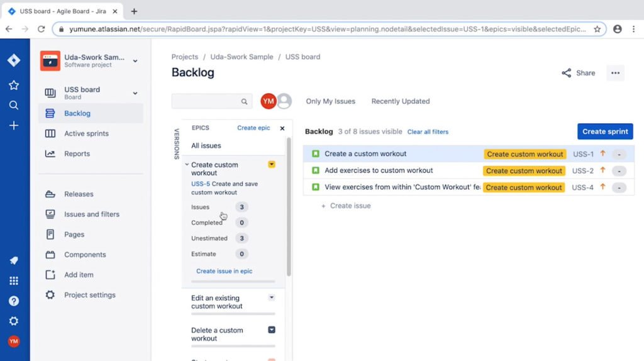The height and width of the screenshot is (361, 644).
Task: Open Active sprints in sidebar
Action: point(91,133)
